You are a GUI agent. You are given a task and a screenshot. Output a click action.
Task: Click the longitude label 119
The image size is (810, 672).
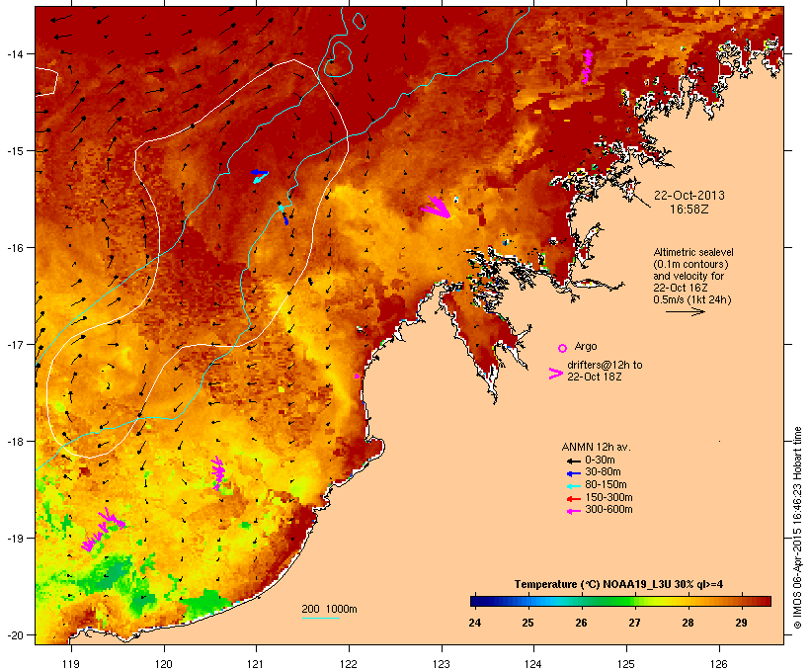point(71,664)
